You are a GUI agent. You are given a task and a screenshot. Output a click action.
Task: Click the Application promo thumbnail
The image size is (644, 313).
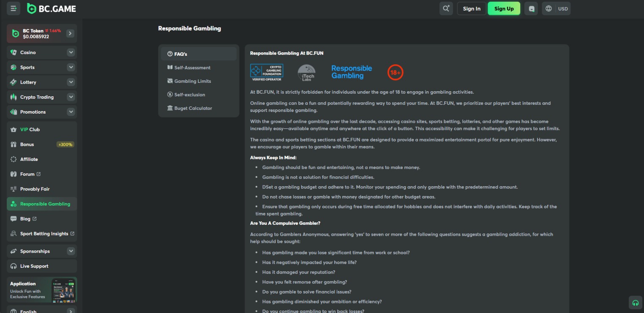tap(63, 290)
